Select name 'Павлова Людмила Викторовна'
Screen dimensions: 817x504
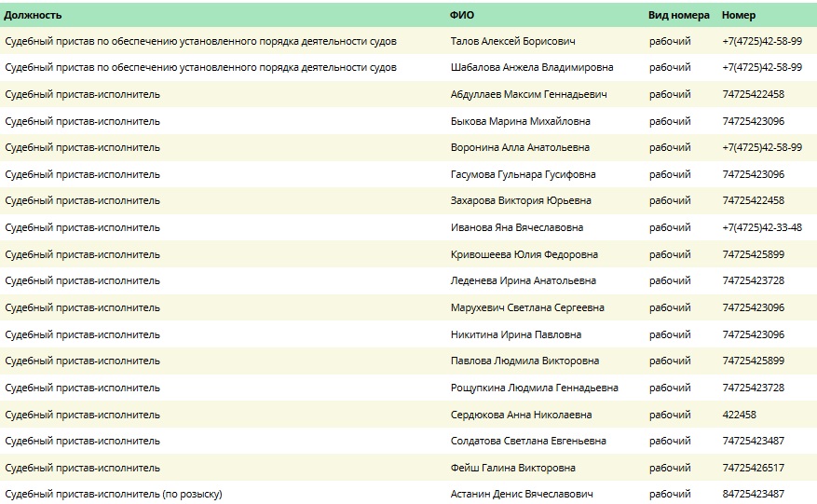coord(524,361)
